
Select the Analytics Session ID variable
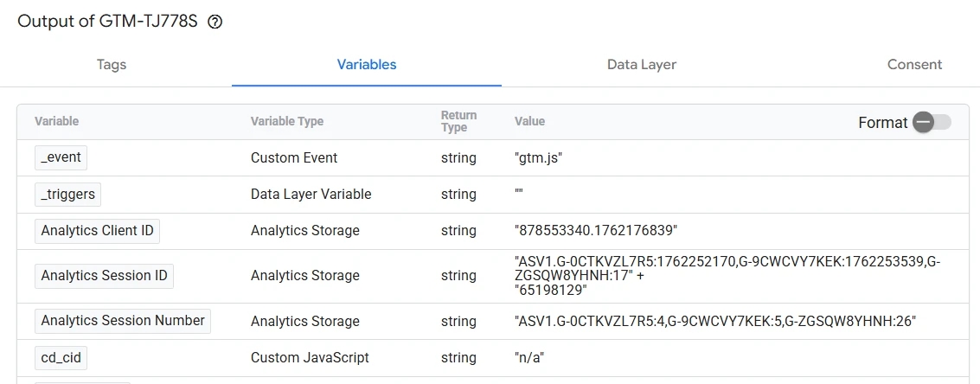pyautogui.click(x=104, y=276)
